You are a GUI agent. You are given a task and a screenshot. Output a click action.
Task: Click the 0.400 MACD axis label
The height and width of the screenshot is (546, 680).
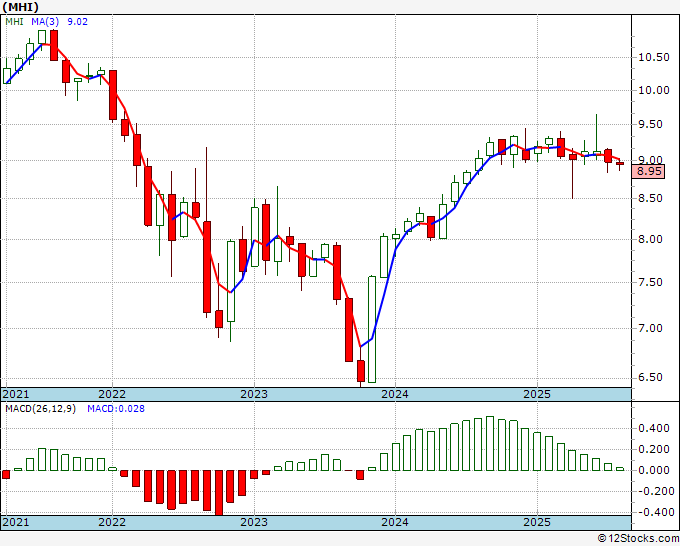coord(654,428)
